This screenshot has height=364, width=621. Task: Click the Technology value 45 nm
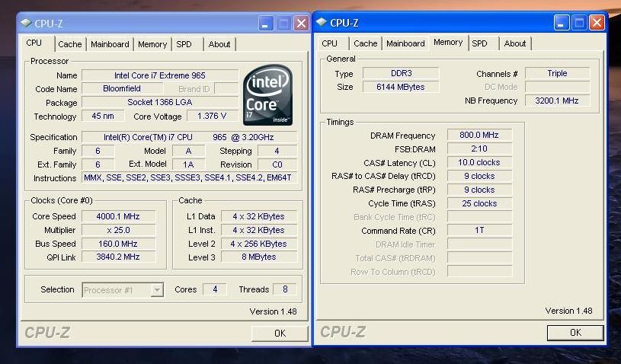pyautogui.click(x=103, y=116)
